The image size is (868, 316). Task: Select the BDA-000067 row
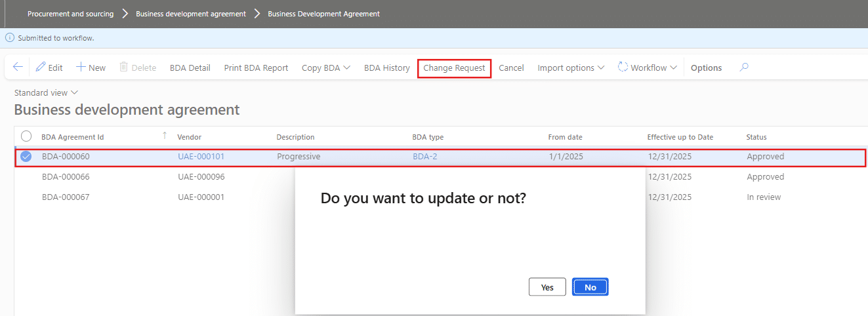pos(66,197)
